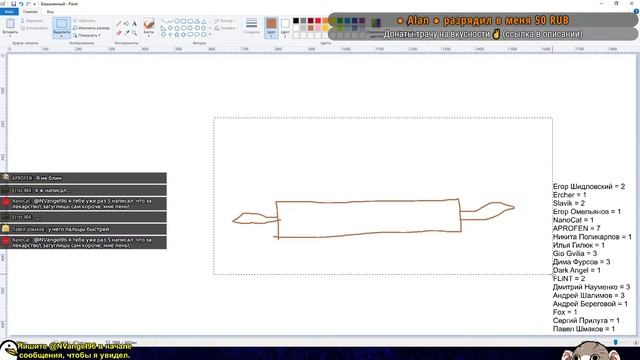
Task: Click the zoom in plus button
Action: (636, 342)
